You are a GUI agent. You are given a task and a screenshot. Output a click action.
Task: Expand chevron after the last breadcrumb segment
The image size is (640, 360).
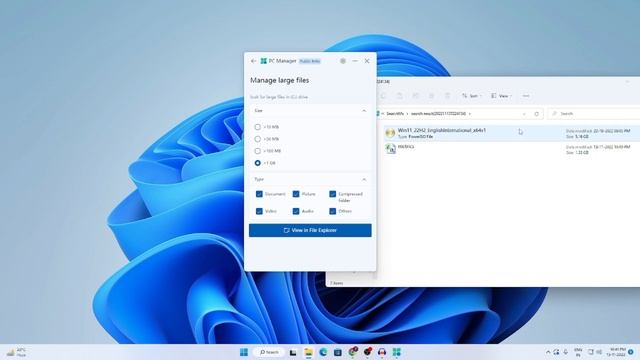click(x=470, y=114)
